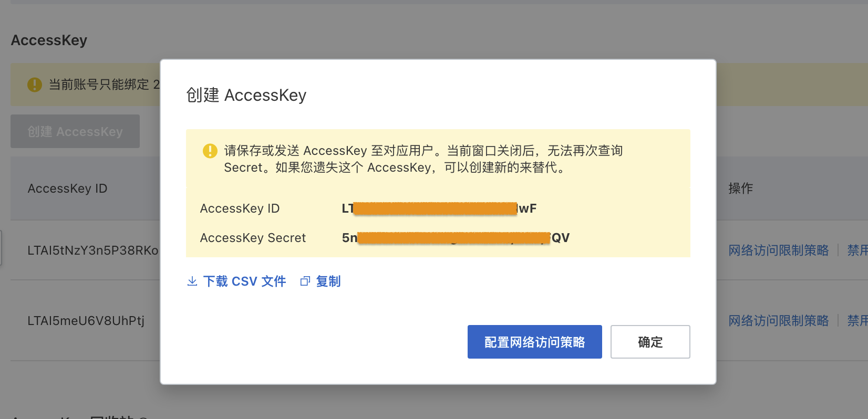This screenshot has height=419, width=868.
Task: Click the 操作 column header
Action: [x=741, y=188]
